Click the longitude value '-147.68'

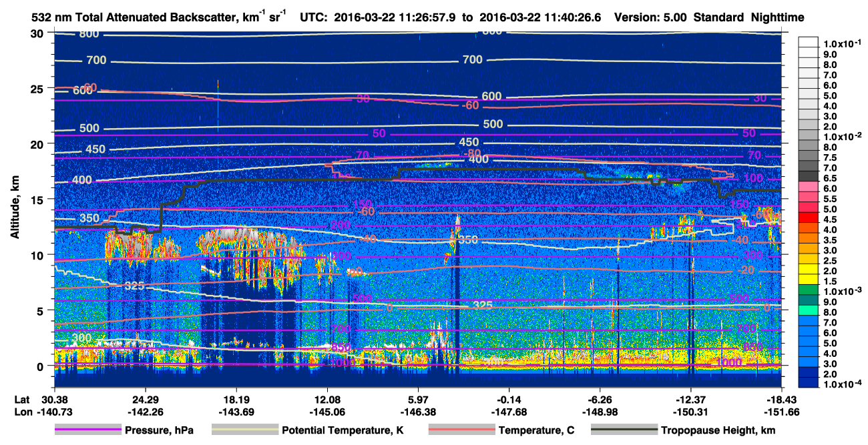point(509,412)
